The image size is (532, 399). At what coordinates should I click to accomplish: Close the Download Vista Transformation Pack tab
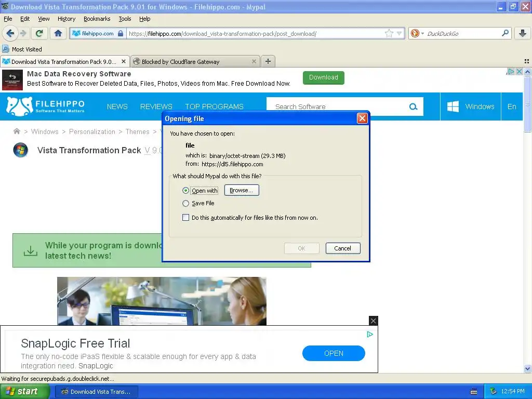point(124,61)
